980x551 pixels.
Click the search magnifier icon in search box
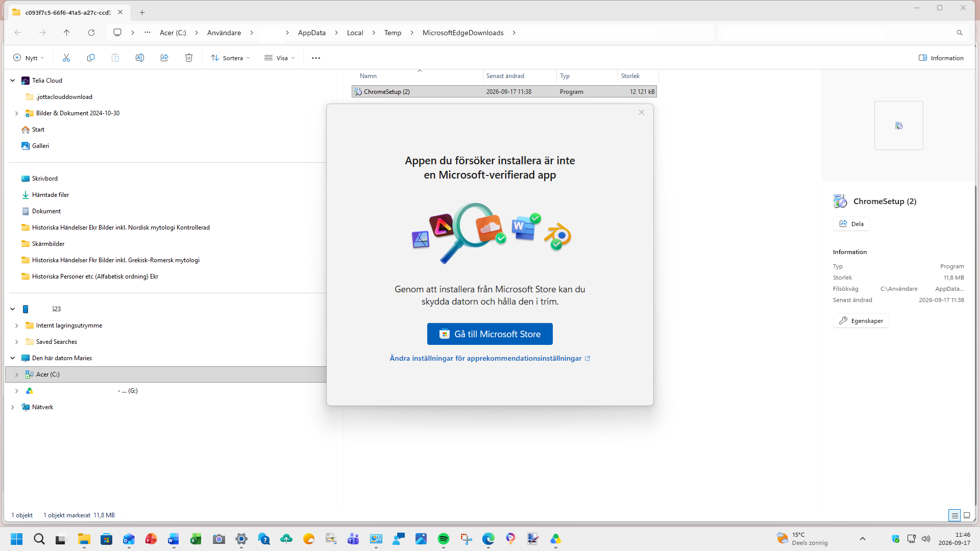point(960,33)
